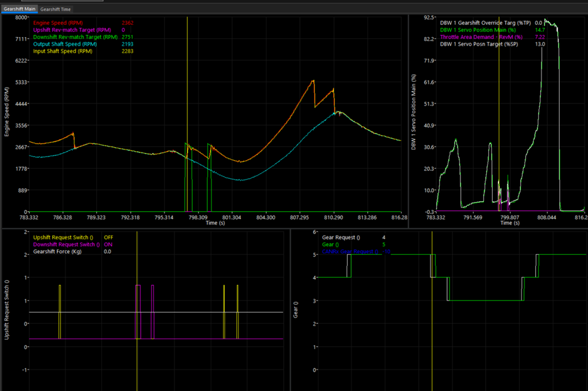This screenshot has width=588, height=391.
Task: Click Downshift Request Switch value ON
Action: click(x=108, y=245)
